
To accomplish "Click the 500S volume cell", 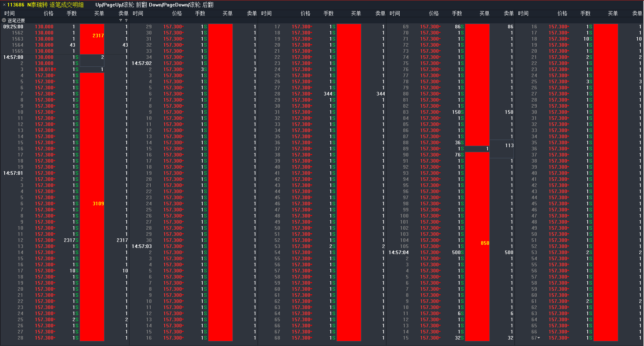I will pos(458,252).
